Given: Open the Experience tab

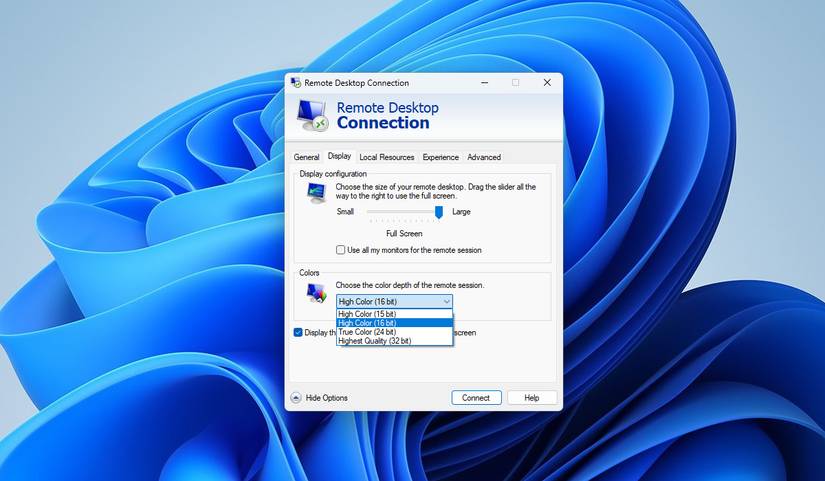Looking at the screenshot, I should click(x=440, y=157).
